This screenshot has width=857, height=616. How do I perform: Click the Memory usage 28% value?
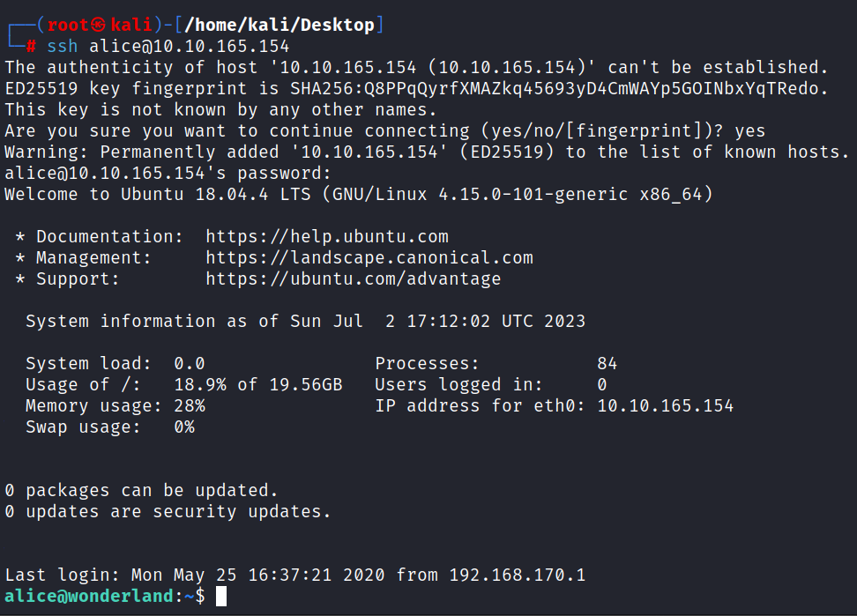pos(190,405)
